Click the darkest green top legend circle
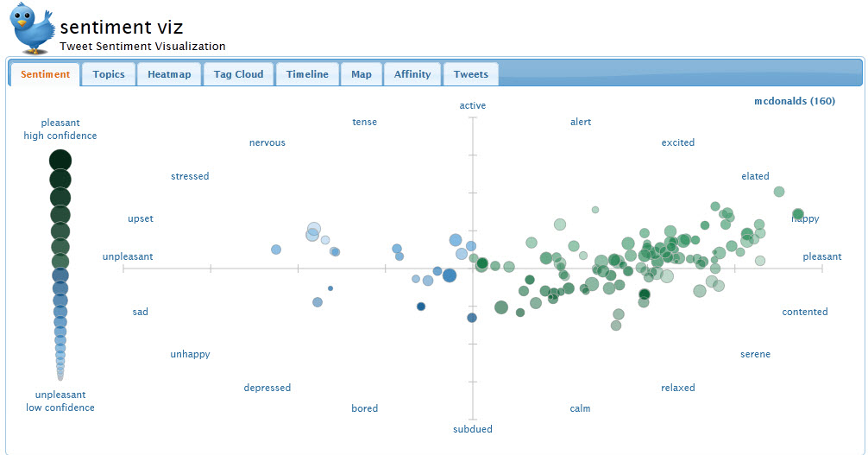868x455 pixels. point(60,161)
